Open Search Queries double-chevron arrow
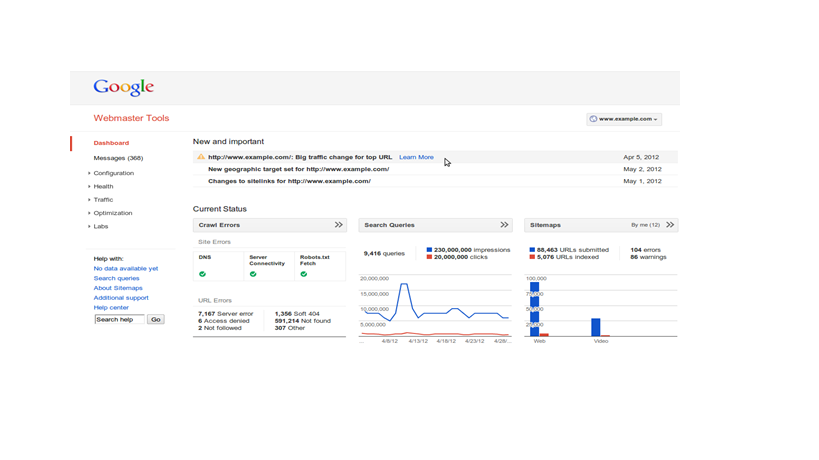The width and height of the screenshot is (819, 460). point(504,225)
